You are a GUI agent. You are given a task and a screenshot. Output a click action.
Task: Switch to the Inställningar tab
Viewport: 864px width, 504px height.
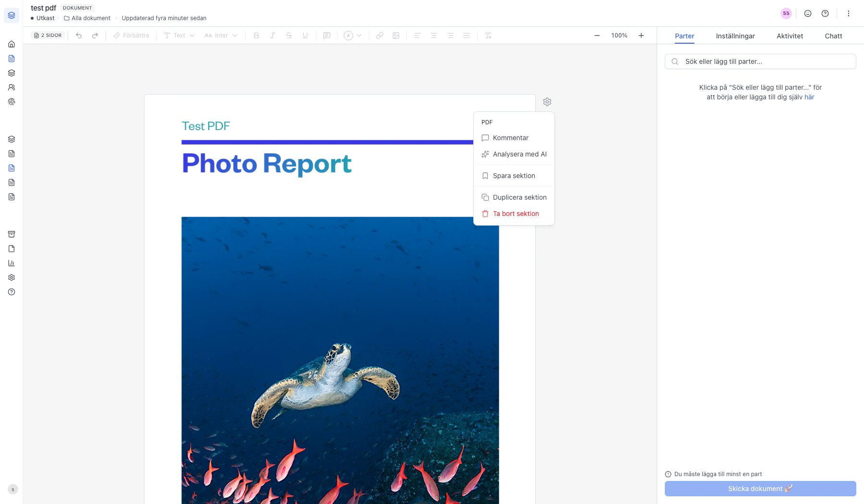(x=735, y=36)
